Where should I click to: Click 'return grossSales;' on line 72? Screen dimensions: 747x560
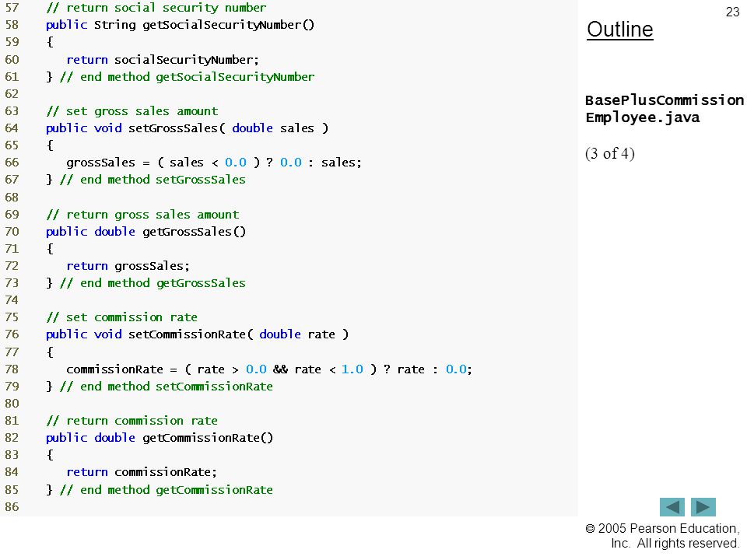pos(128,266)
